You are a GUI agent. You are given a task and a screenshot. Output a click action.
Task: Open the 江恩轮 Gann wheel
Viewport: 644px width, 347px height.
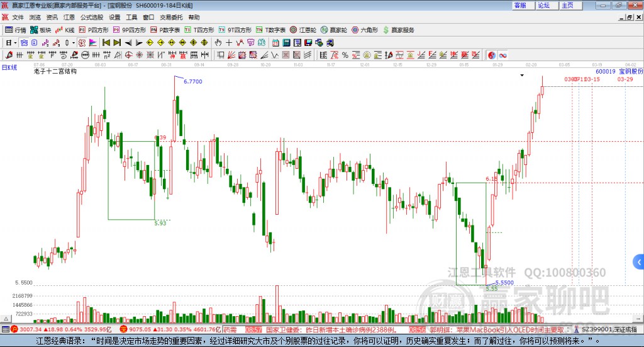point(303,30)
